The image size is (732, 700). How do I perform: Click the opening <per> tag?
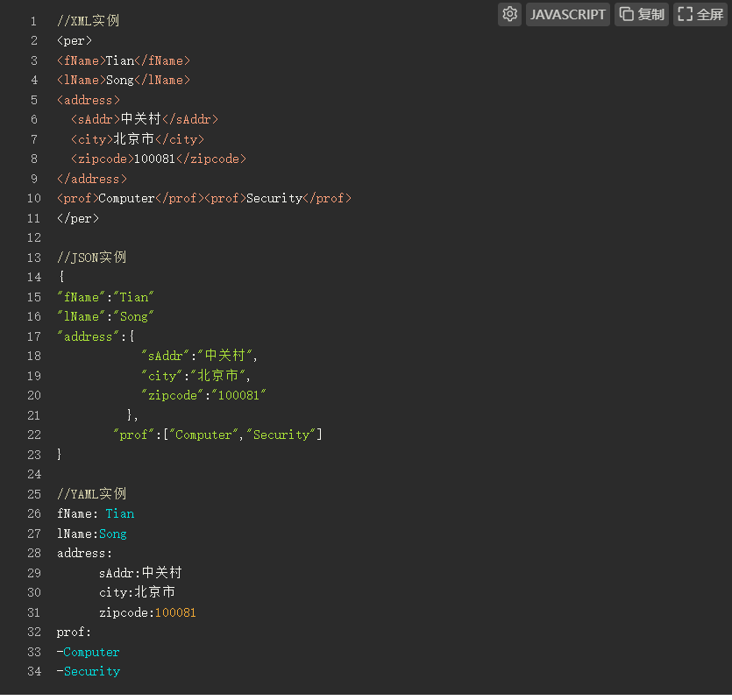pos(75,40)
